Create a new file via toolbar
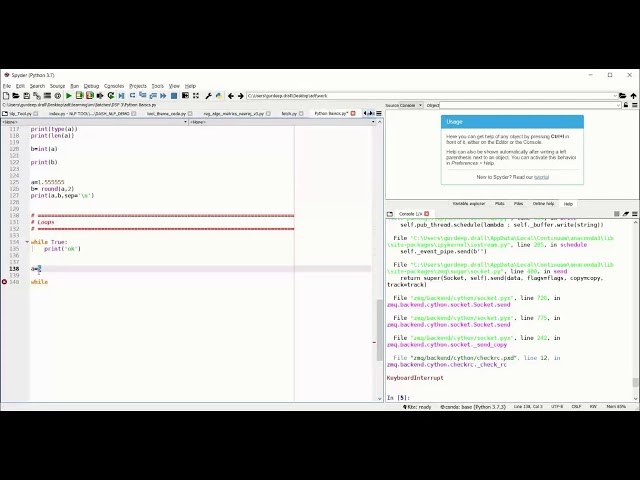640x480 pixels. pyautogui.click(x=6, y=96)
